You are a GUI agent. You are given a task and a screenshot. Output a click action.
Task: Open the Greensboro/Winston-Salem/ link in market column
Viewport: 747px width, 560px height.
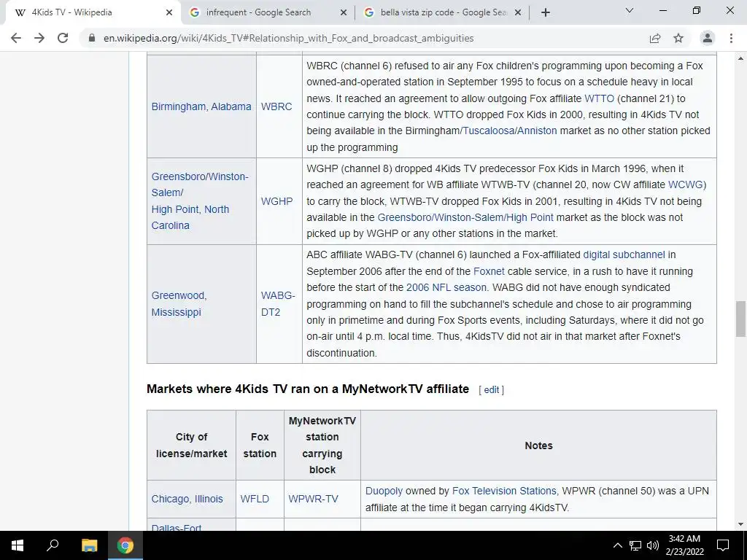point(200,184)
